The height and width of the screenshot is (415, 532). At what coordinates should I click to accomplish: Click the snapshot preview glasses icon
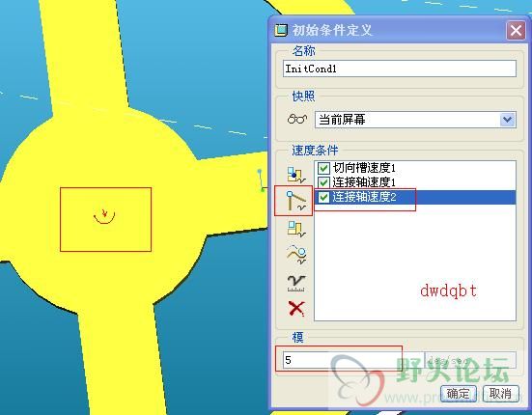coord(297,120)
